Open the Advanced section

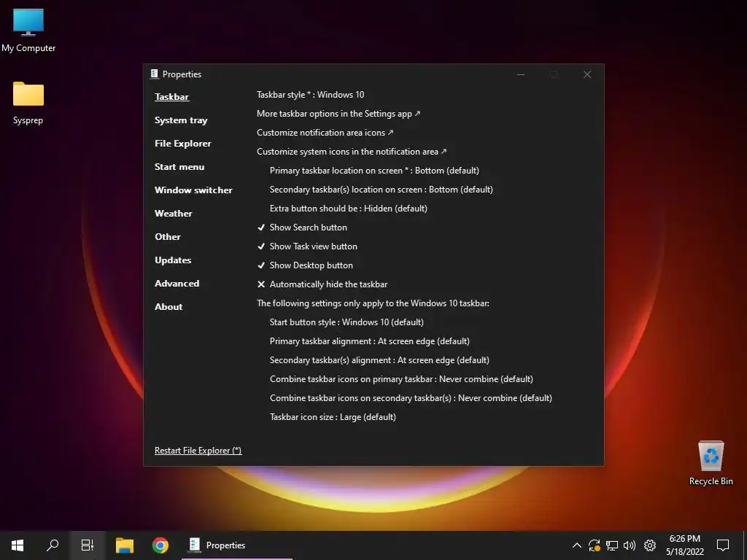click(x=177, y=284)
